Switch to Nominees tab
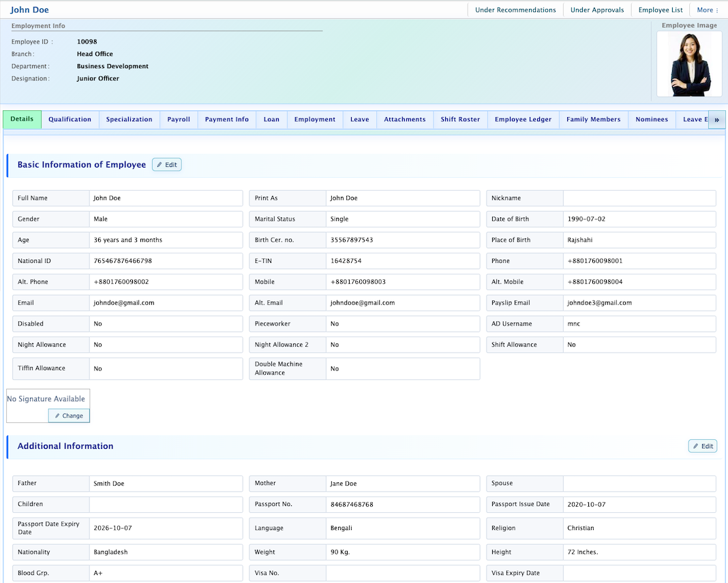 point(652,119)
